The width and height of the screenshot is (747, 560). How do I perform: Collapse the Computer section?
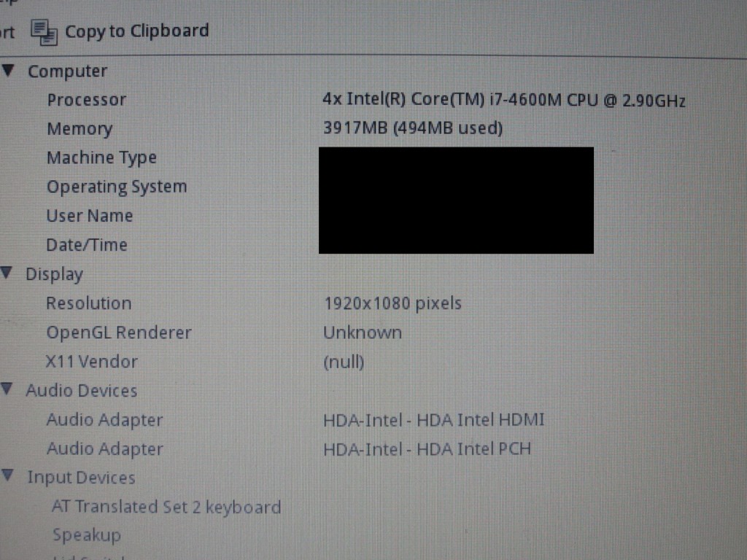pos(9,71)
